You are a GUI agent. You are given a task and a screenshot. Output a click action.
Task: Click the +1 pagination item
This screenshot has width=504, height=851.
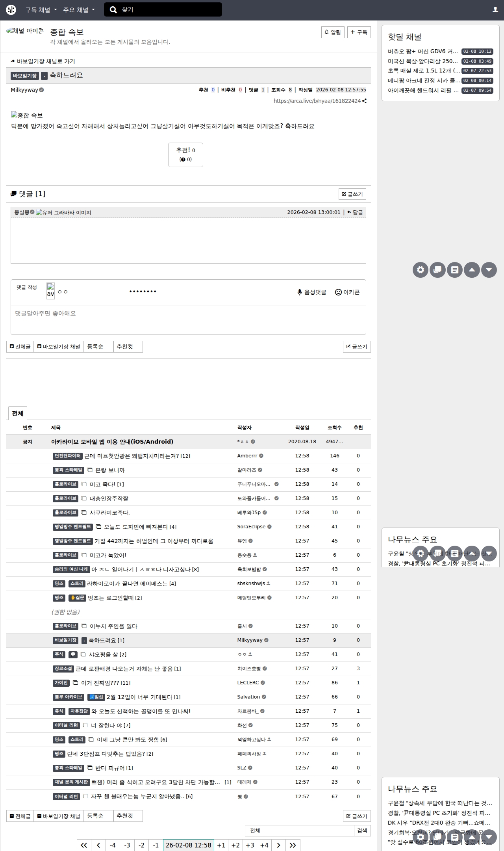[x=221, y=845]
